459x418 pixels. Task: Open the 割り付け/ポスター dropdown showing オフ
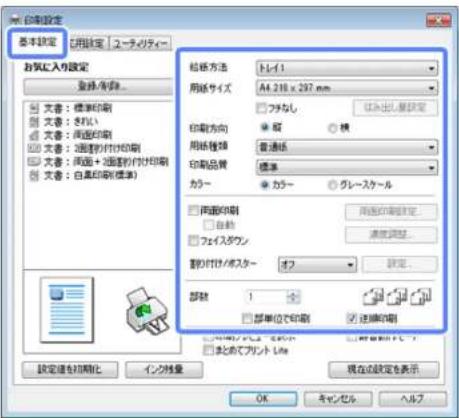pos(317,265)
